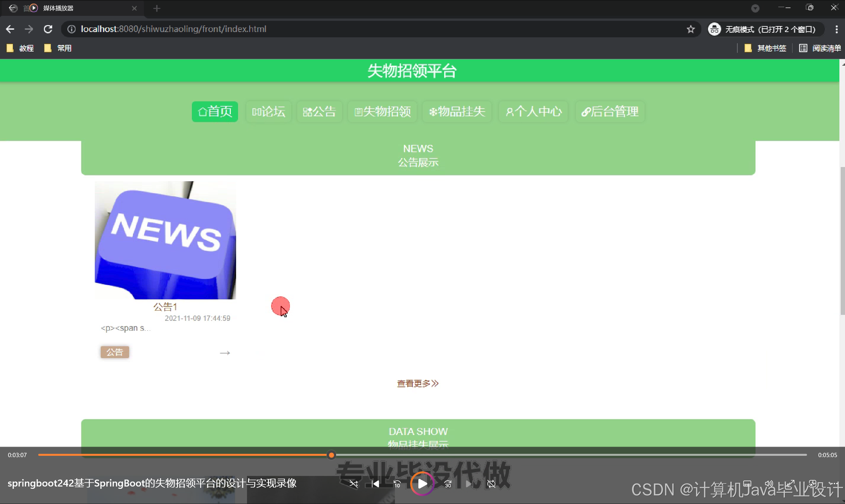This screenshot has height=504, width=845.
Task: Reload the browser page
Action: point(48,29)
